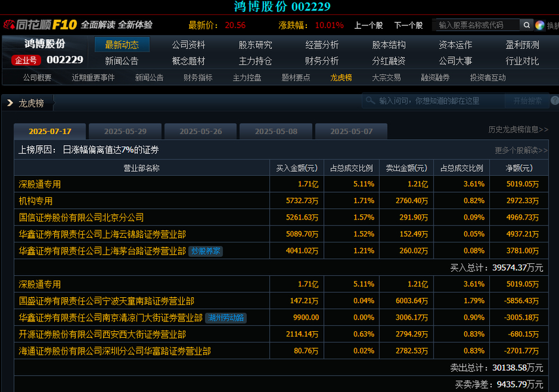
Task: Jump to 新闻公告 in the sub-navigation bar
Action: 149,78
